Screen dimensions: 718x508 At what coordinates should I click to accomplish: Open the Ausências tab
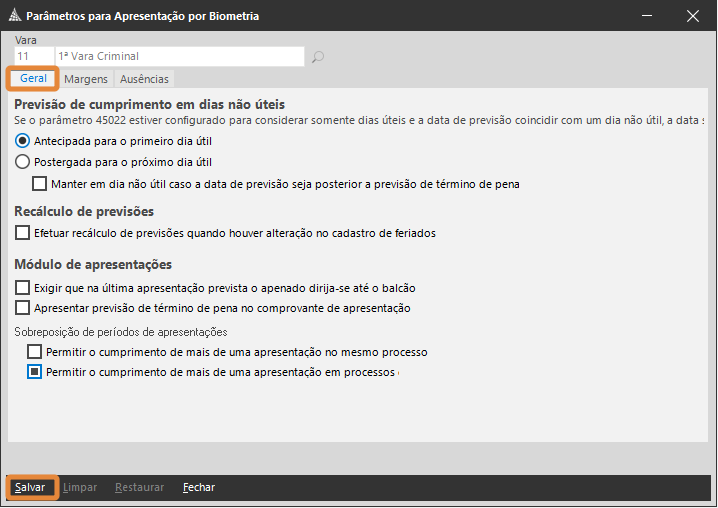point(144,79)
